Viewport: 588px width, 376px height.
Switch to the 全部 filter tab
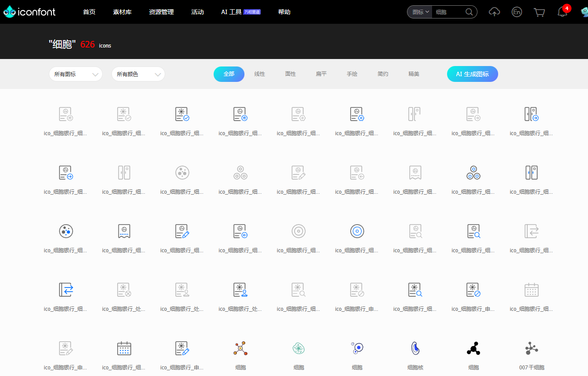229,74
